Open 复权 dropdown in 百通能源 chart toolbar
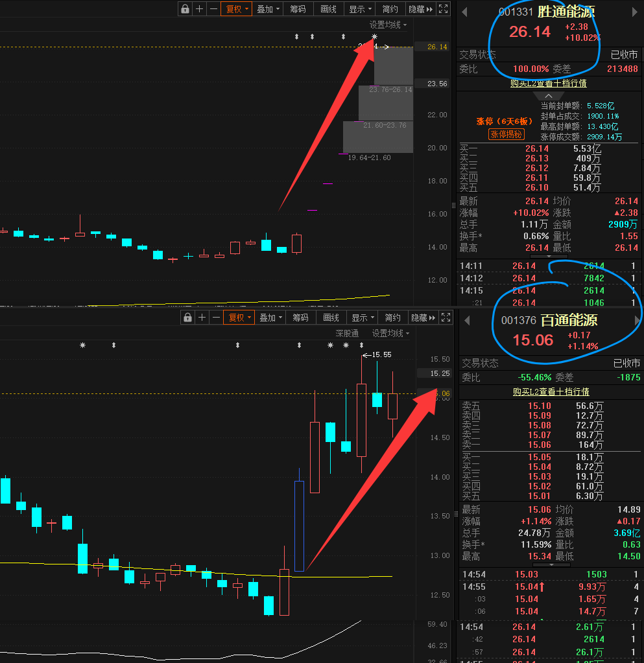The image size is (644, 663). [239, 318]
